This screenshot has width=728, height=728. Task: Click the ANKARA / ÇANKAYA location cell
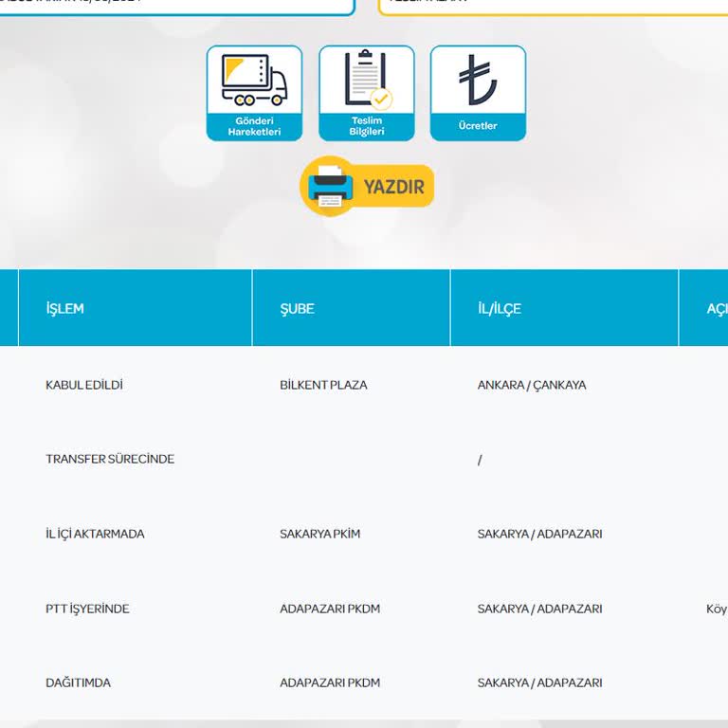532,385
